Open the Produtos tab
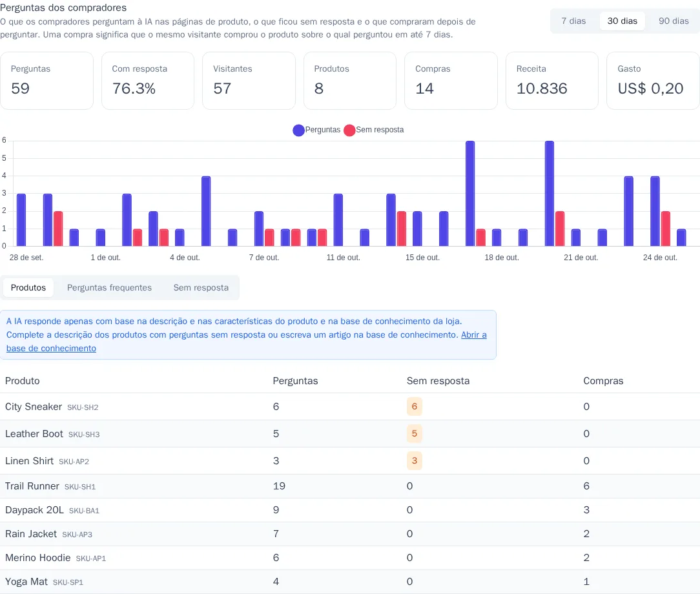Image resolution: width=700 pixels, height=594 pixels. [28, 288]
